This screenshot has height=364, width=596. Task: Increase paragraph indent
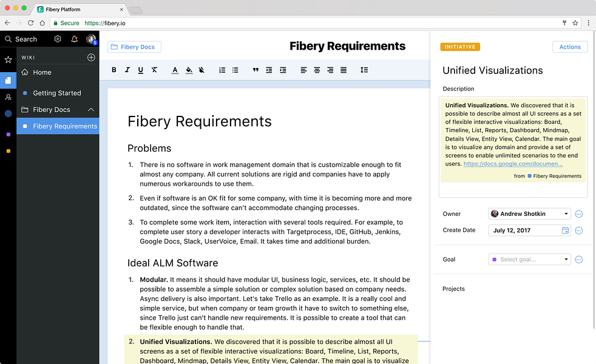[x=283, y=70]
